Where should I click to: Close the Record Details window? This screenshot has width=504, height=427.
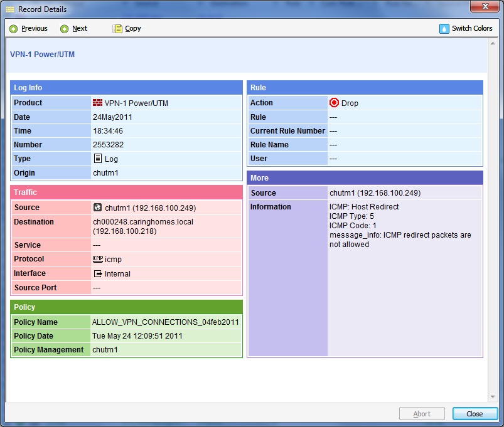tap(485, 6)
